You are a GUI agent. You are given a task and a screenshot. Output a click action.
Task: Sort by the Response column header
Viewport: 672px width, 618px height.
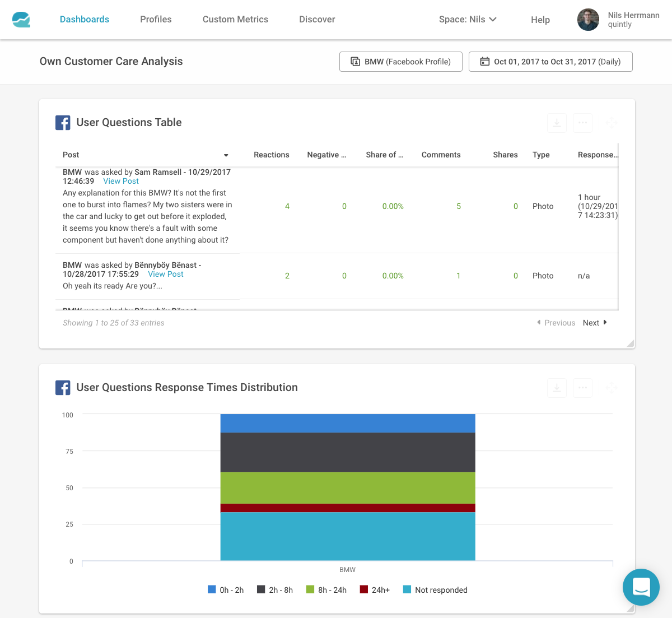tap(598, 155)
